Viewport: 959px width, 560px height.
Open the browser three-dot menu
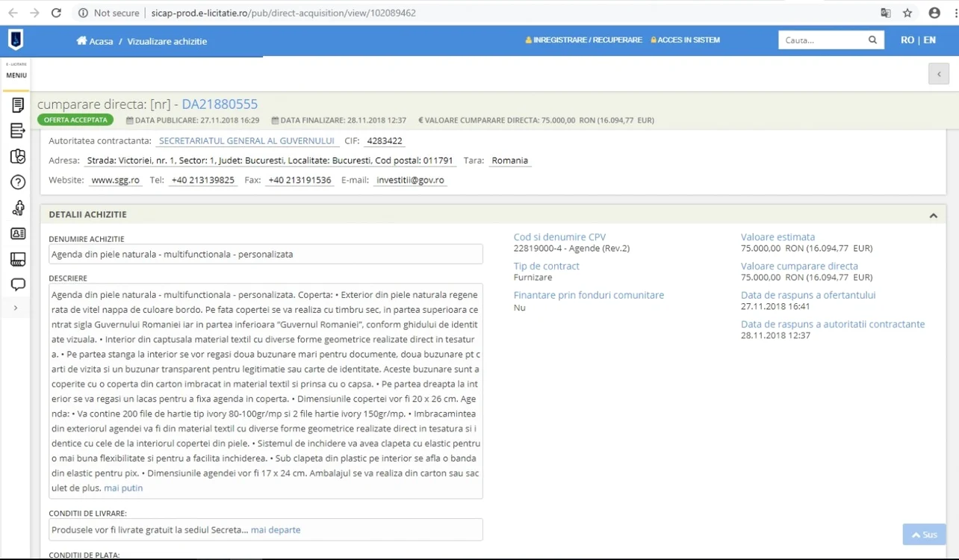tap(955, 13)
